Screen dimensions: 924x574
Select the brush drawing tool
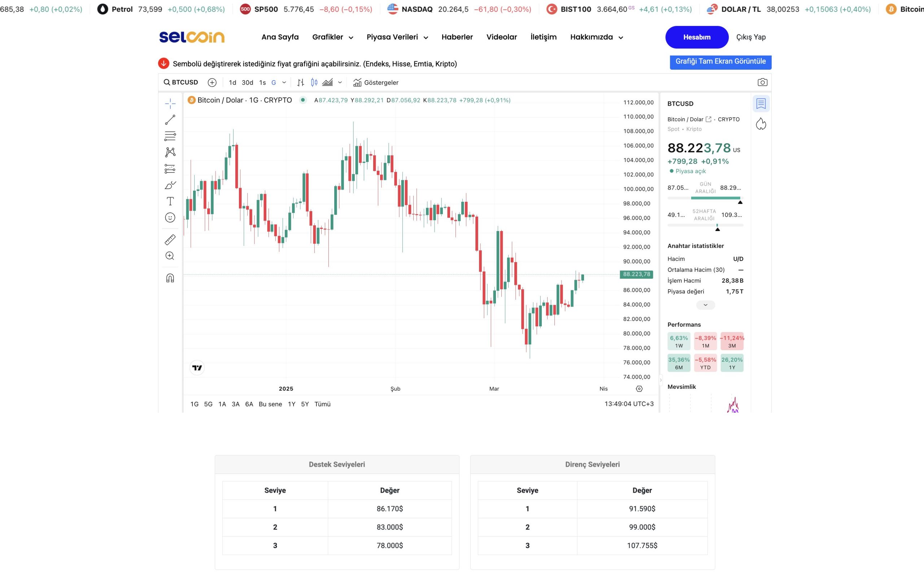(170, 185)
